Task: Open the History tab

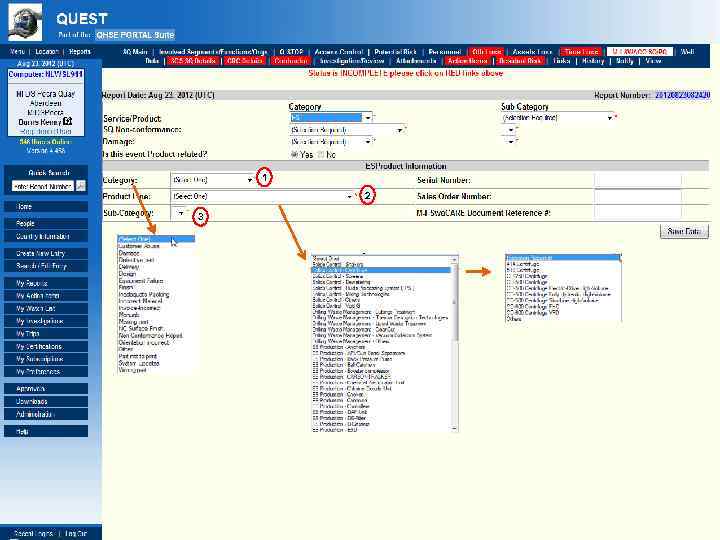Action: (593, 61)
